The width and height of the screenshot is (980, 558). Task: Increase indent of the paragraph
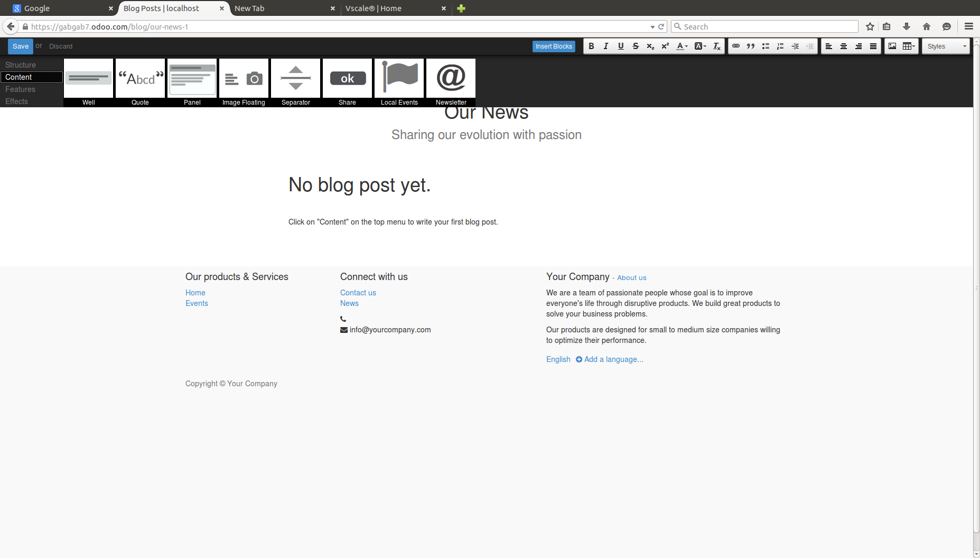point(795,46)
